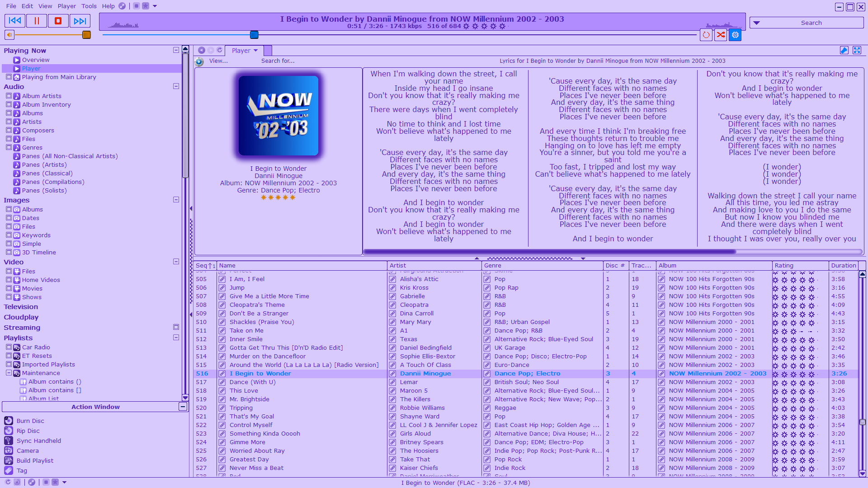868x488 pixels.
Task: Collapse the Playlists section
Action: point(176,338)
